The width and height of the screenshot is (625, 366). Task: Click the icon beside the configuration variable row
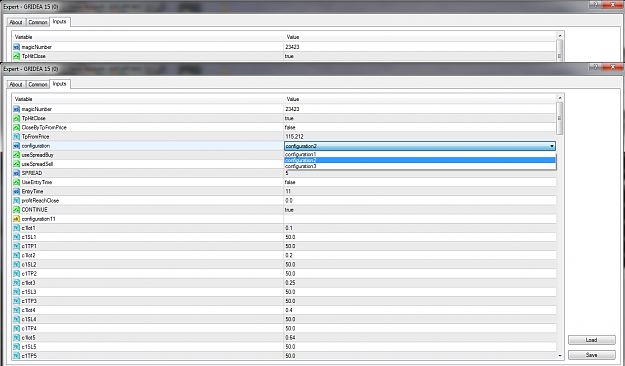point(16,146)
